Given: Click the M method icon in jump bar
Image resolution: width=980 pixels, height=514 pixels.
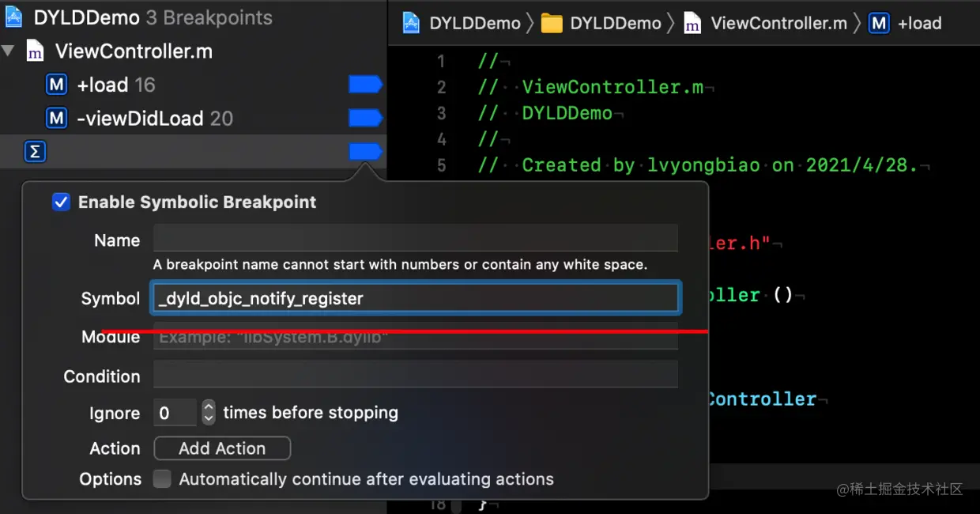Looking at the screenshot, I should (x=879, y=23).
